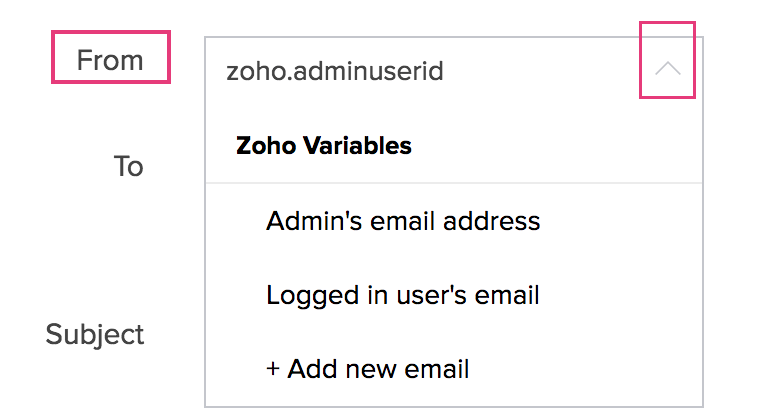
Task: Choose Logged in user's email
Action: pos(403,296)
